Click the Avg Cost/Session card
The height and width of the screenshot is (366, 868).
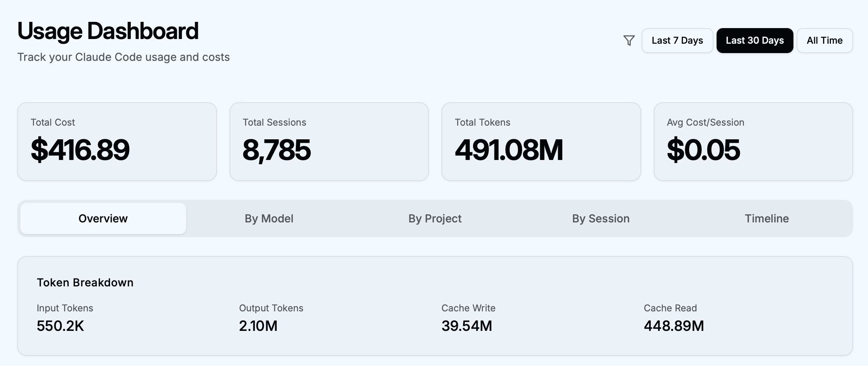753,142
